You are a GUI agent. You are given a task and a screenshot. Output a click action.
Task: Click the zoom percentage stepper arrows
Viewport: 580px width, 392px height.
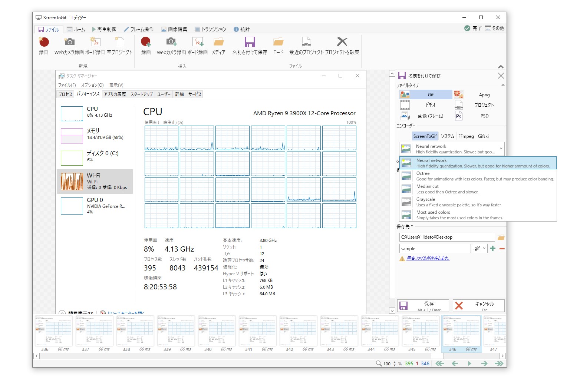tap(395, 363)
